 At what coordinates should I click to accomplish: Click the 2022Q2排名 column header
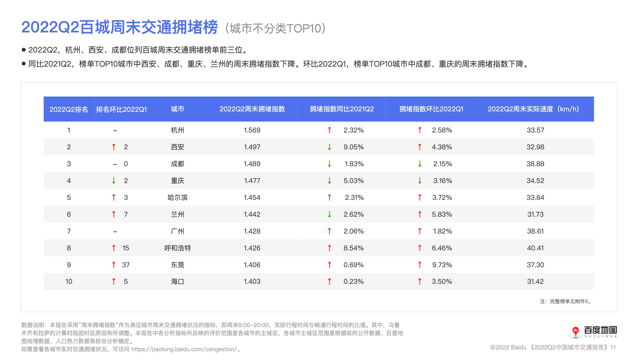tap(69, 109)
